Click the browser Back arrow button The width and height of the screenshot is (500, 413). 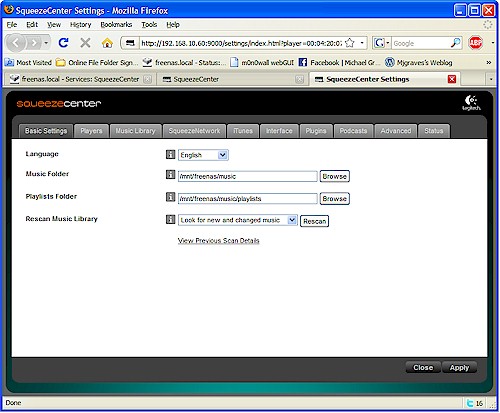pyautogui.click(x=15, y=43)
